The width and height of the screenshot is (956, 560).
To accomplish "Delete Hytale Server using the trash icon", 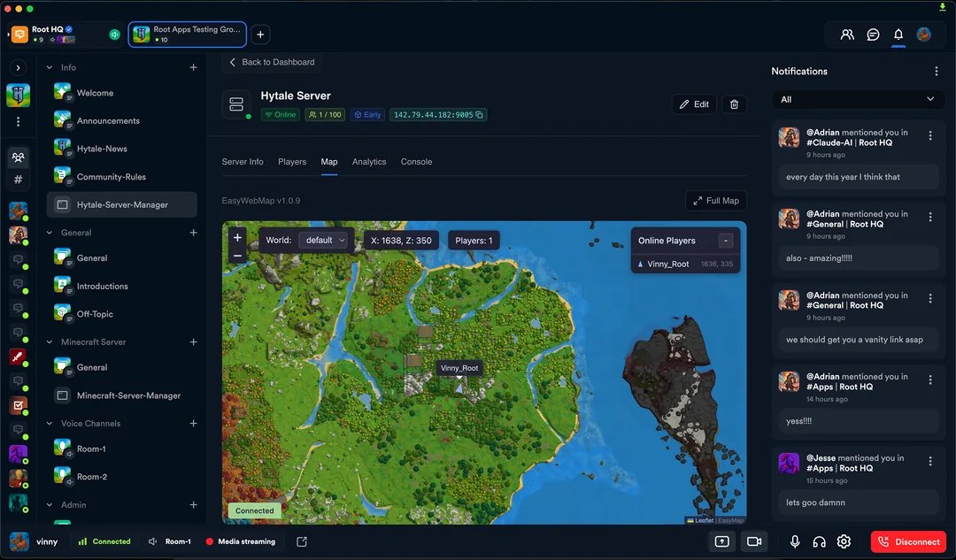I will pos(734,104).
